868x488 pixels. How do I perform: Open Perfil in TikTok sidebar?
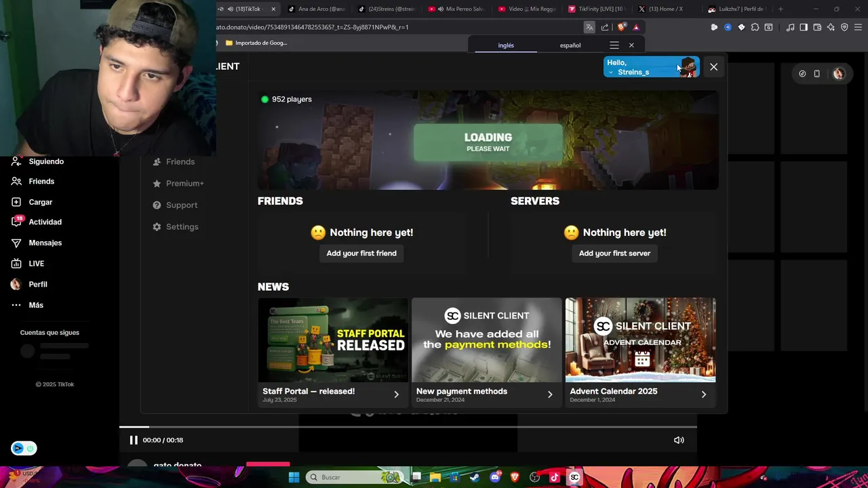pyautogui.click(x=29, y=285)
